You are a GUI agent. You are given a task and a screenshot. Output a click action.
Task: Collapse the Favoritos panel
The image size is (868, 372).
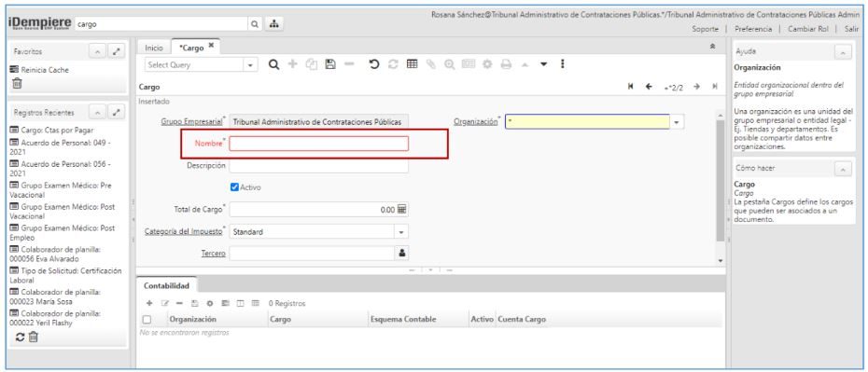(97, 51)
